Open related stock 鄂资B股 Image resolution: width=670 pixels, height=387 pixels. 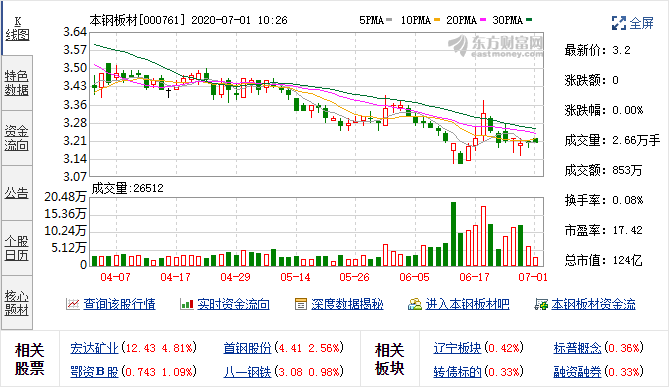point(94,372)
